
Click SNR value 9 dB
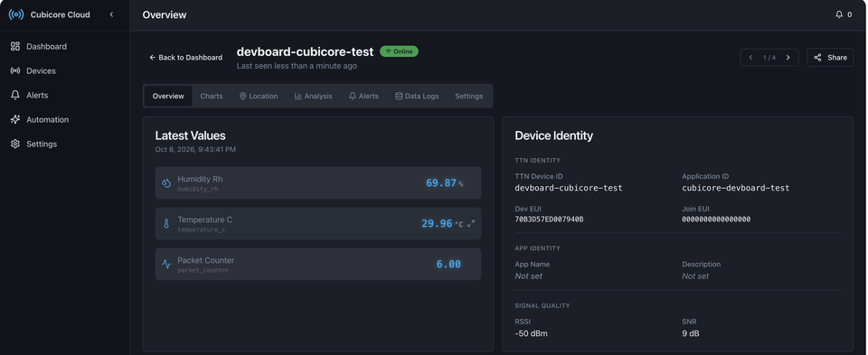point(690,333)
